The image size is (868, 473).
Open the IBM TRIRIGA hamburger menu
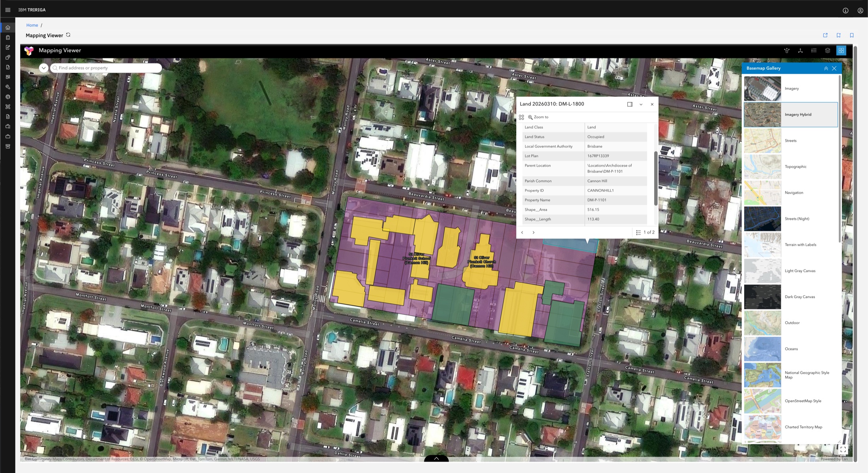coord(7,10)
